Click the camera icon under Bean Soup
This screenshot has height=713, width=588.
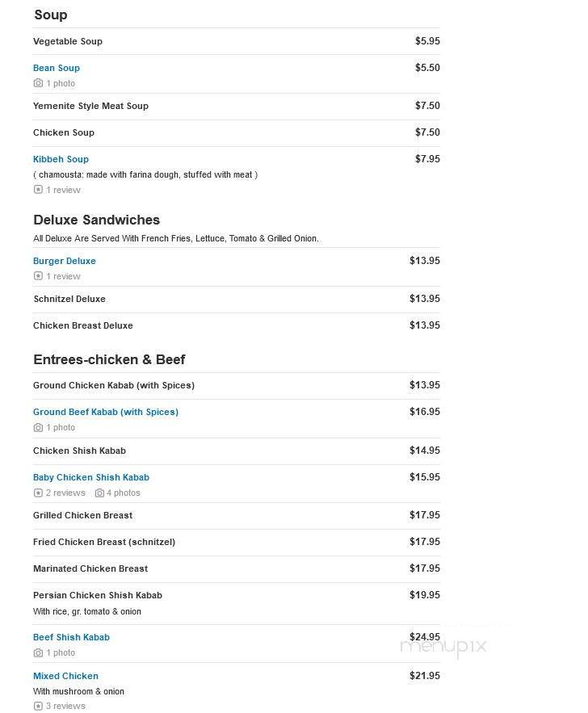[37, 83]
